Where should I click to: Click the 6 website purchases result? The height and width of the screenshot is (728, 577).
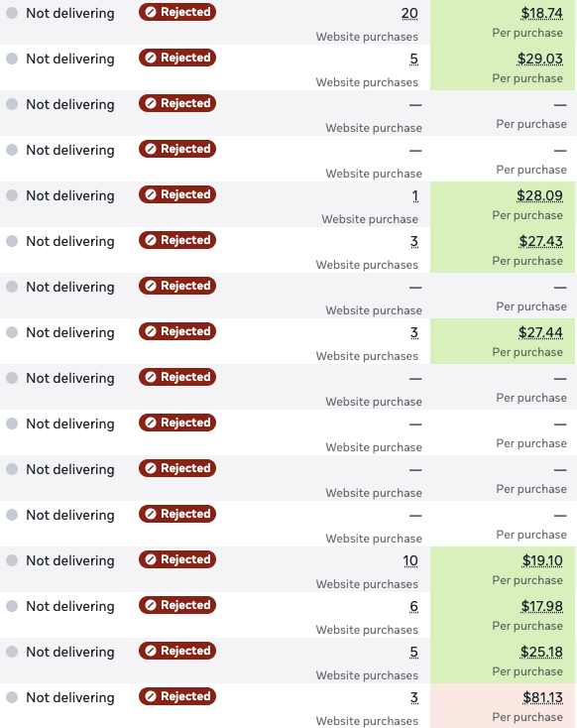(414, 606)
